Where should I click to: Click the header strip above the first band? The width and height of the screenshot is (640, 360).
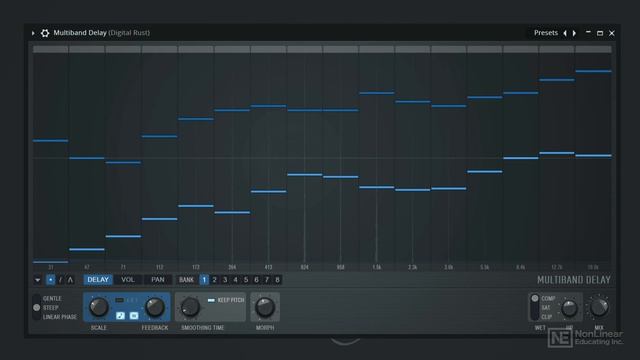pyautogui.click(x=51, y=49)
